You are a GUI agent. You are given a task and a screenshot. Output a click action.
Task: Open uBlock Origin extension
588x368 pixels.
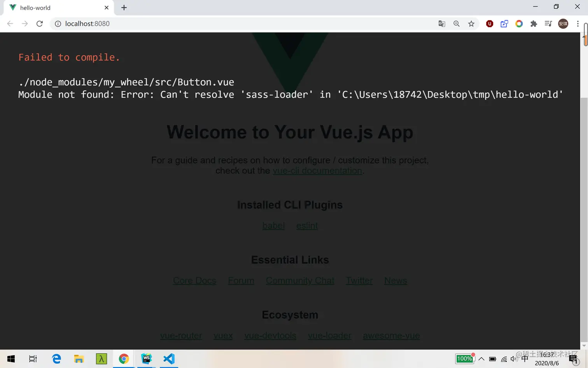pos(490,24)
